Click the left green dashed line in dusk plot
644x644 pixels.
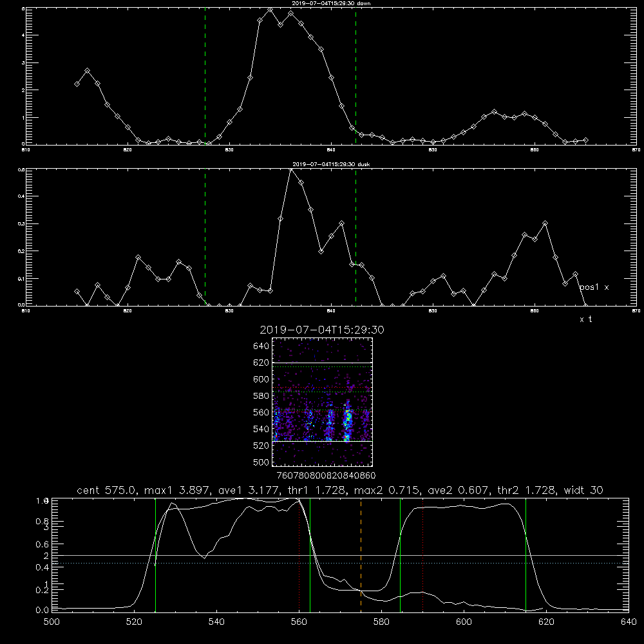pos(205,237)
